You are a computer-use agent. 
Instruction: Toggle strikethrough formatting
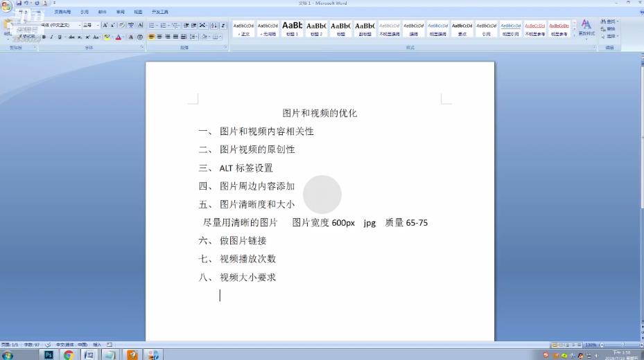(71, 37)
